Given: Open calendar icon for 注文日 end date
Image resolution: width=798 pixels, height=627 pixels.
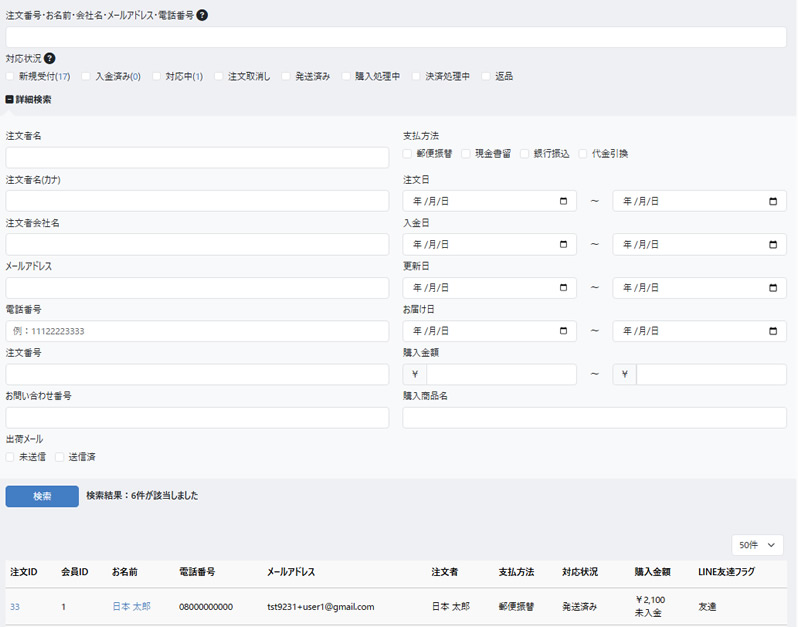Looking at the screenshot, I should pos(773,201).
